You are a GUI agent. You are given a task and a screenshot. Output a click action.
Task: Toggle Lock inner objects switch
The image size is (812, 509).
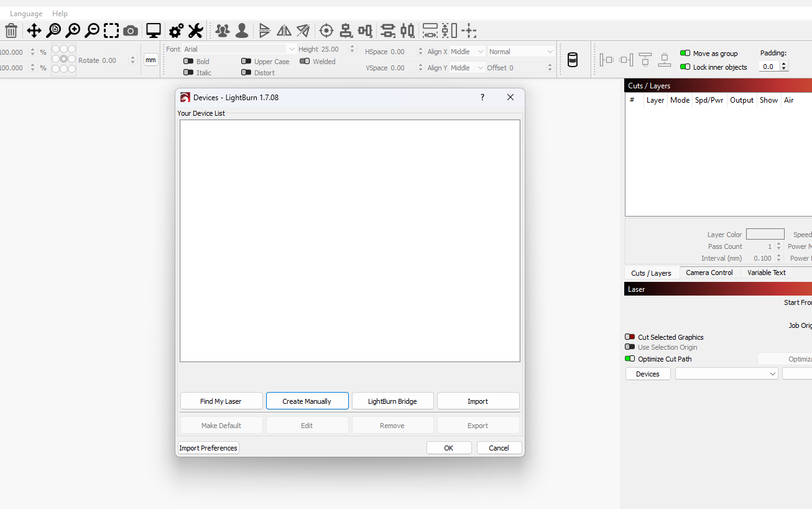pyautogui.click(x=685, y=67)
